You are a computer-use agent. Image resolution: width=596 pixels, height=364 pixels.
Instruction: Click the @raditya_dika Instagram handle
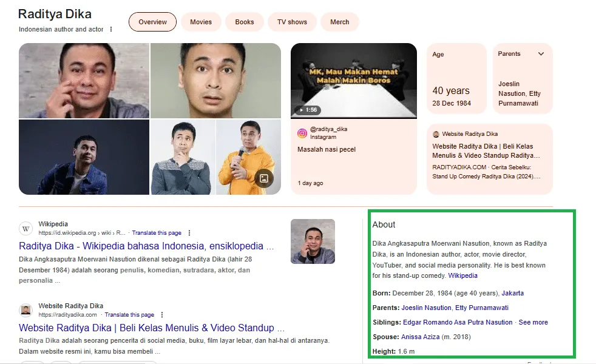click(328, 129)
